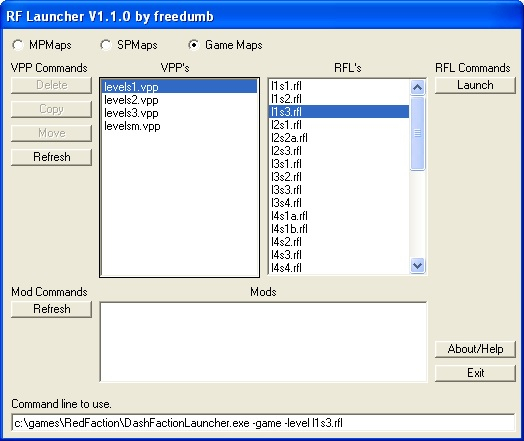The height and width of the screenshot is (441, 524).
Task: Select levels1.vpp in the VPP list
Action: click(179, 87)
